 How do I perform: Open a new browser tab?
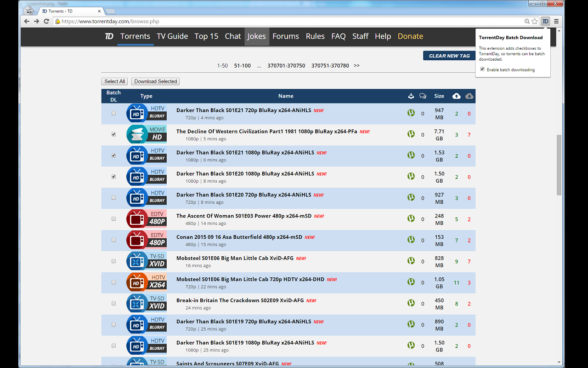pos(110,11)
